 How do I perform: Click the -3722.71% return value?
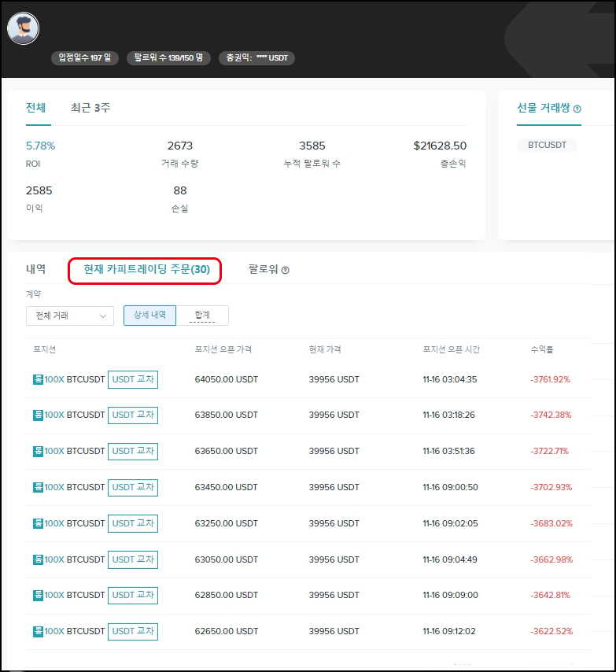click(550, 451)
